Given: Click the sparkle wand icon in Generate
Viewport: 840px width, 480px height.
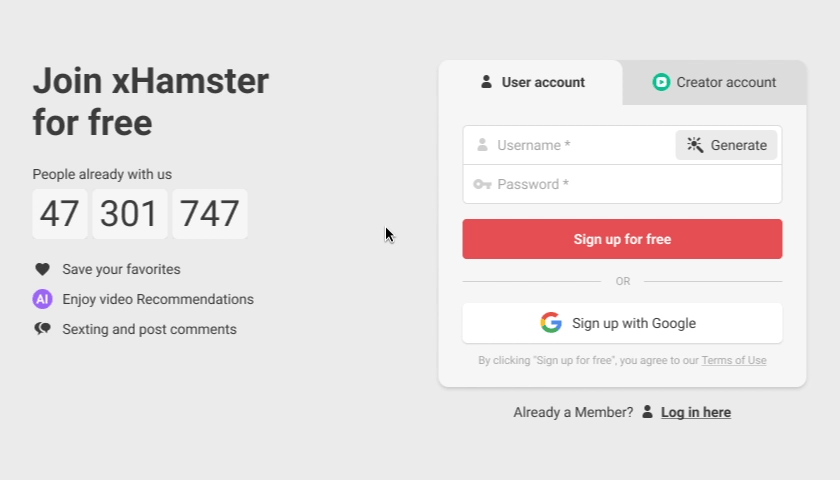Looking at the screenshot, I should pyautogui.click(x=695, y=145).
